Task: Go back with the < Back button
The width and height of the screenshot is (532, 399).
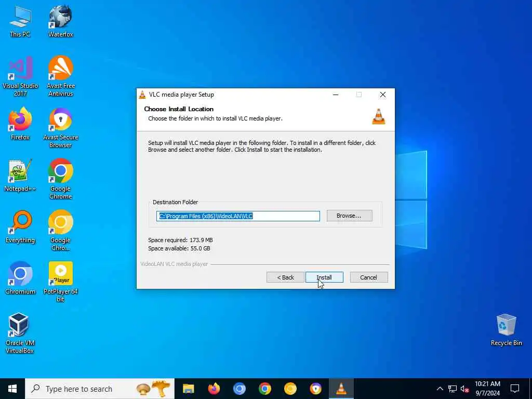Action: point(285,277)
